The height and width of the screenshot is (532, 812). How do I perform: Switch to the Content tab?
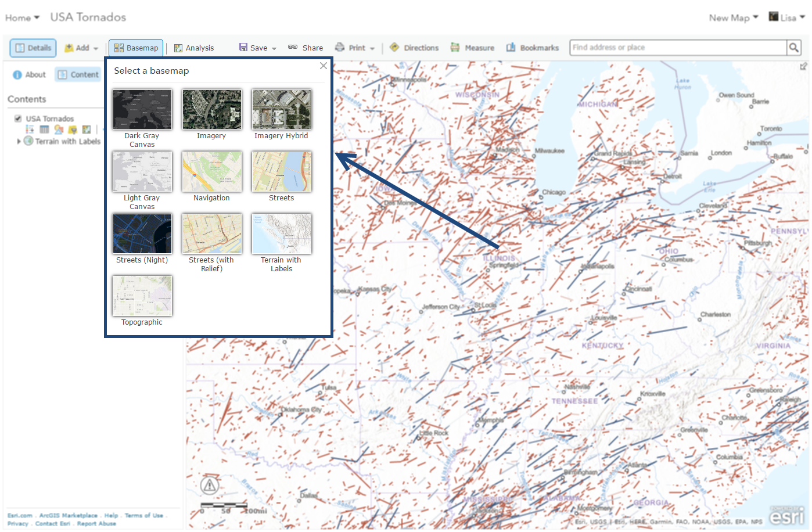tap(78, 74)
